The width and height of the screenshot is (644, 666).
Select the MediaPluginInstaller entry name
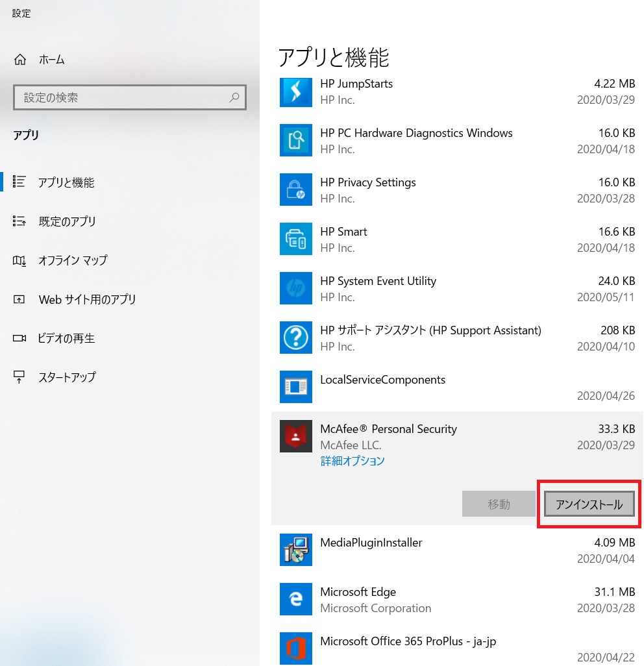[x=371, y=543]
